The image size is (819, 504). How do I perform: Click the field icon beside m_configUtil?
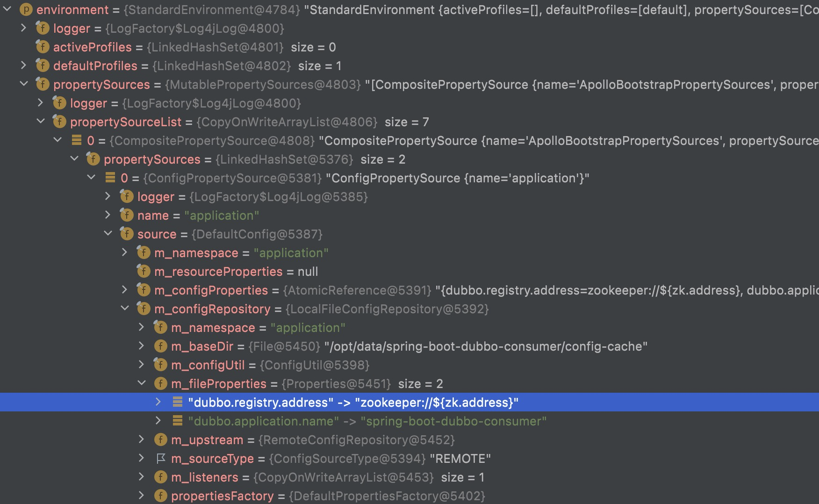pyautogui.click(x=160, y=365)
